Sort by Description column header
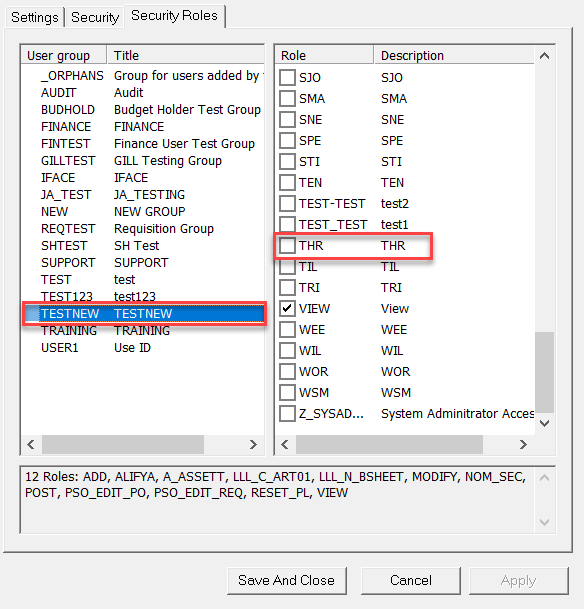 click(454, 55)
